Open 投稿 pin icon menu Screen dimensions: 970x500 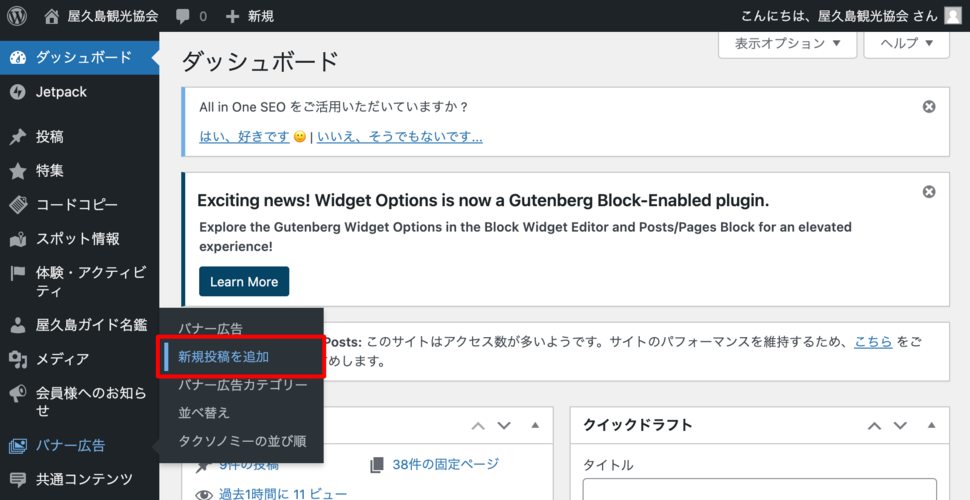click(18, 137)
